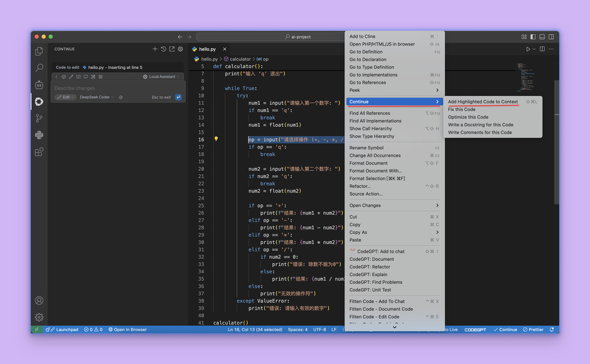Select Add Highlighted Code to Context
The image size is (590, 364).
pos(483,101)
